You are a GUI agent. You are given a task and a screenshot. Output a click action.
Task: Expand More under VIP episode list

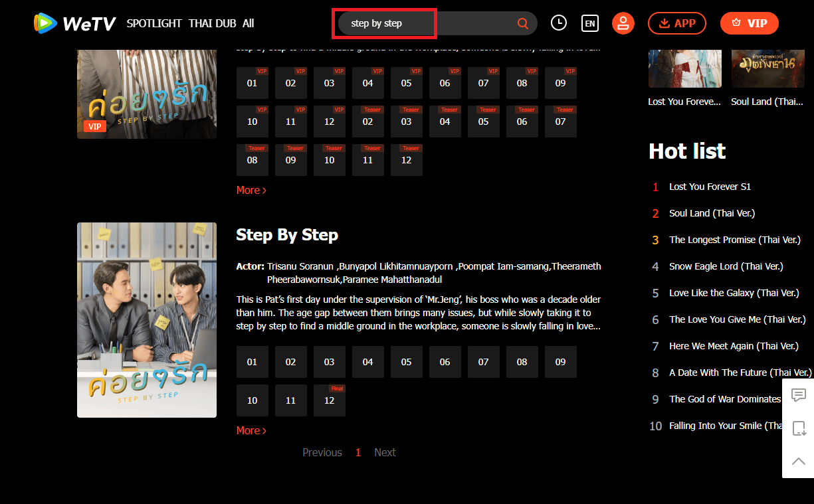[251, 190]
